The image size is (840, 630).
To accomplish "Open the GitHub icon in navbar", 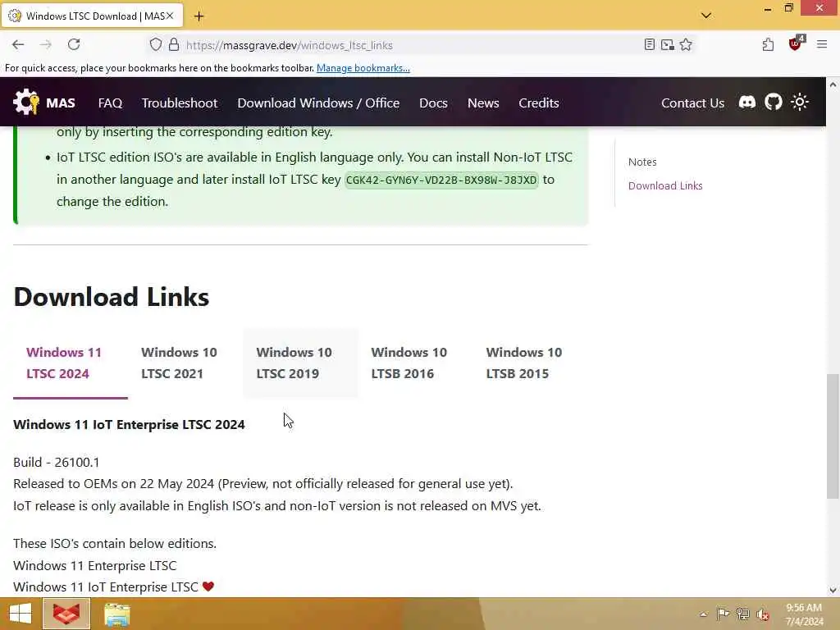I will click(773, 103).
